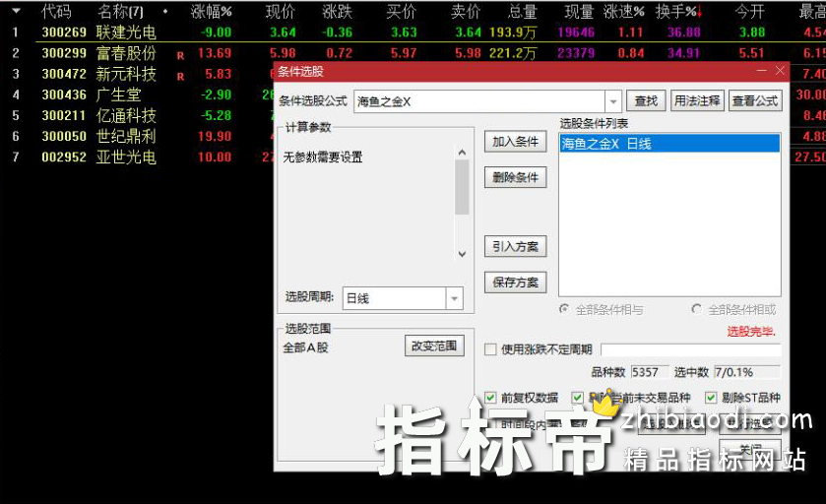Click stock code 300050
Screen dimensions: 826x504
(64, 137)
